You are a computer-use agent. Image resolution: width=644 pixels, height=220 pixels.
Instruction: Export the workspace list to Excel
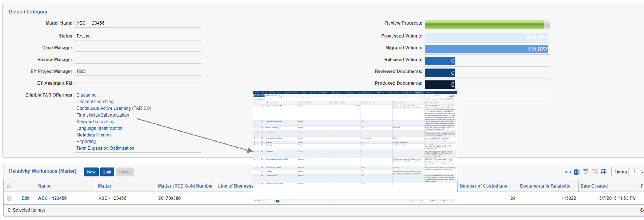coord(577,172)
